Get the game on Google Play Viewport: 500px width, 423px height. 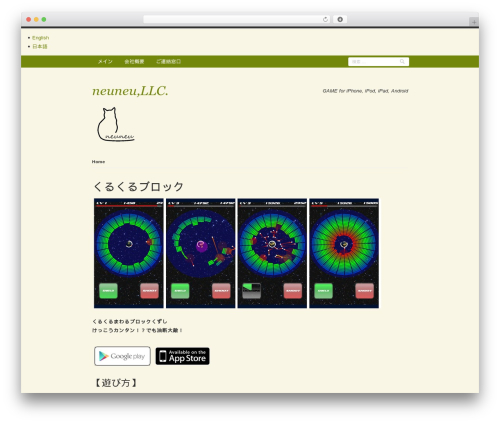(122, 356)
